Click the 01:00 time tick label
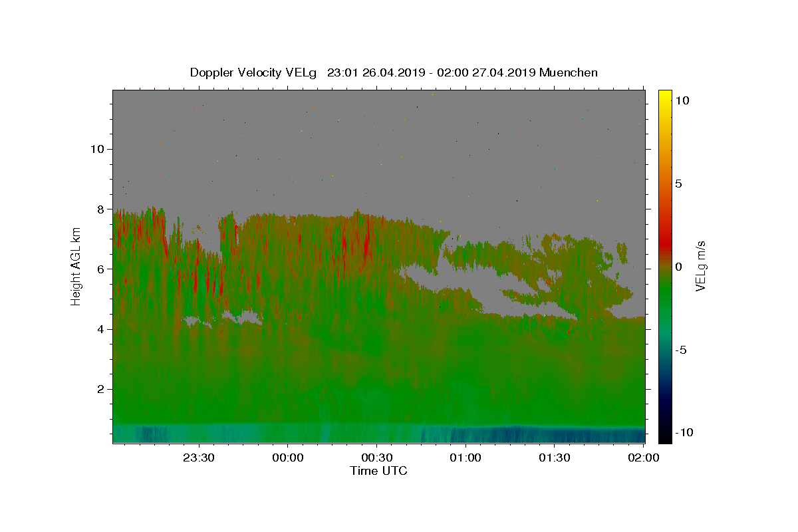The height and width of the screenshot is (532, 798). 465,458
